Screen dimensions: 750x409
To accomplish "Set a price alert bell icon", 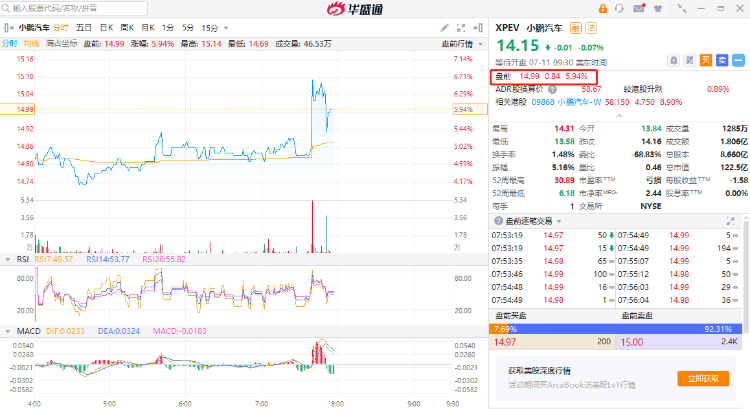I will pyautogui.click(x=673, y=60).
